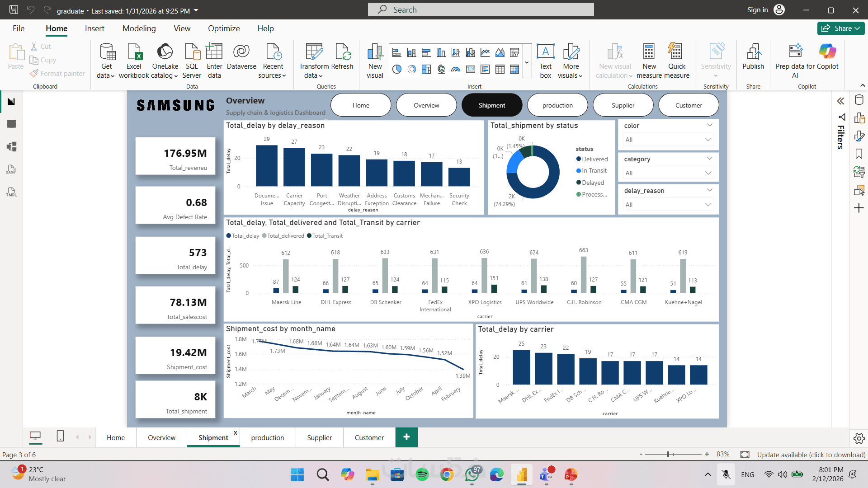Open Table view in left sidebar
This screenshot has width=868, height=488.
[12, 124]
